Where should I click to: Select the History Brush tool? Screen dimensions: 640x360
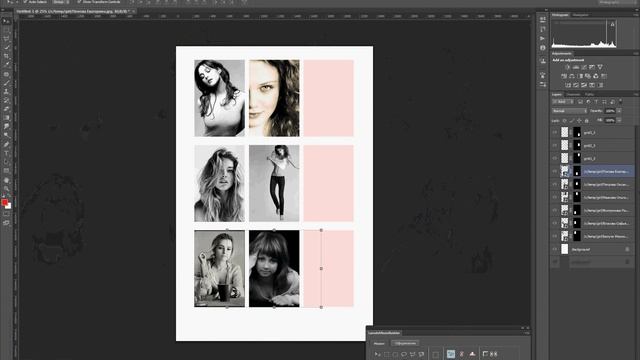pyautogui.click(x=6, y=100)
